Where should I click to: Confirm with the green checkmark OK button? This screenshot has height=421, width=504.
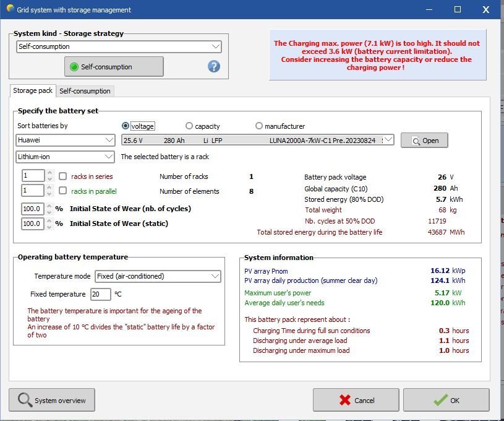point(446,401)
